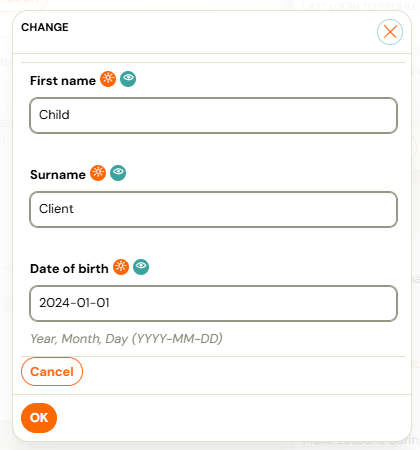Focus the Surname input field

point(213,209)
